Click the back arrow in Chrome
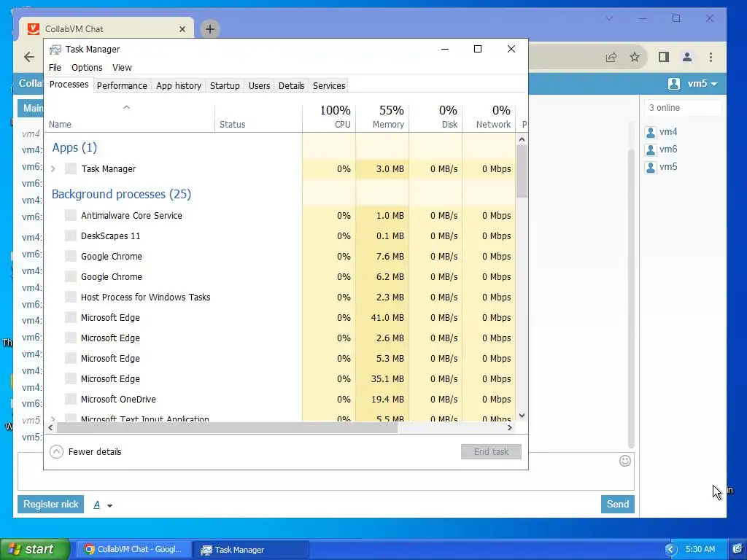This screenshot has width=747, height=560. (x=29, y=57)
